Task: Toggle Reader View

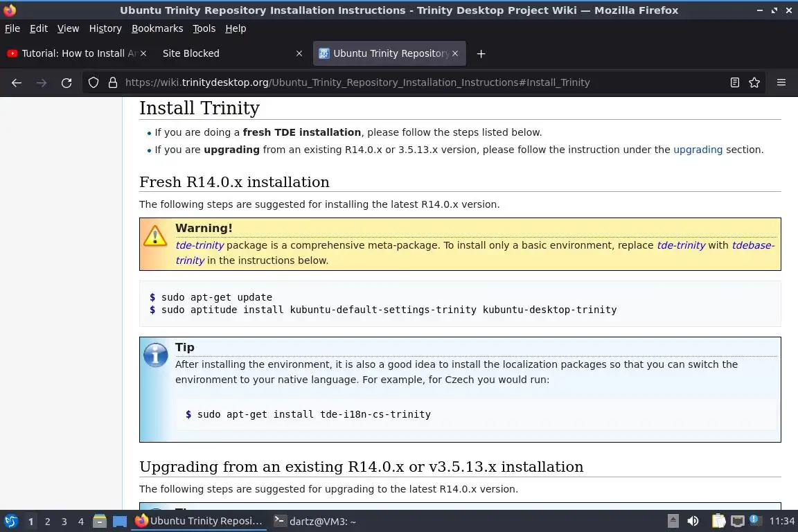Action: pos(734,82)
